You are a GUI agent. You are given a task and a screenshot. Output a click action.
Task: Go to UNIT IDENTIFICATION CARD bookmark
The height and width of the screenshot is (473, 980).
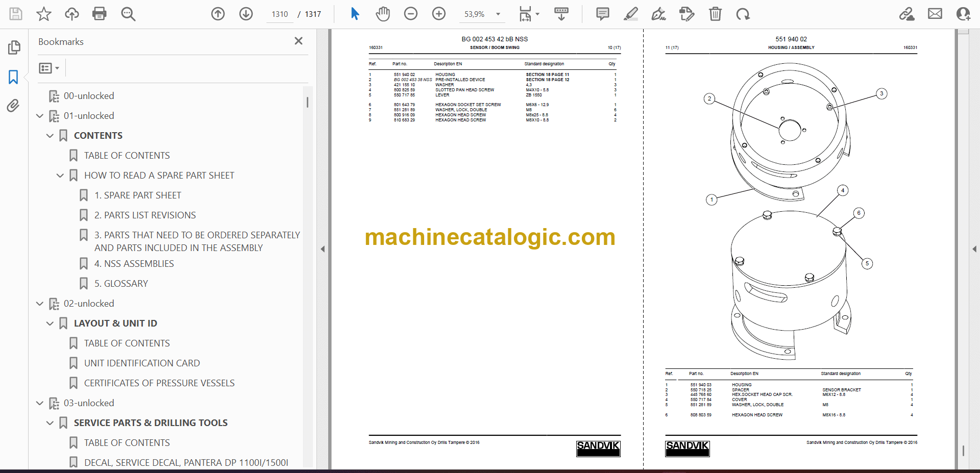(142, 363)
